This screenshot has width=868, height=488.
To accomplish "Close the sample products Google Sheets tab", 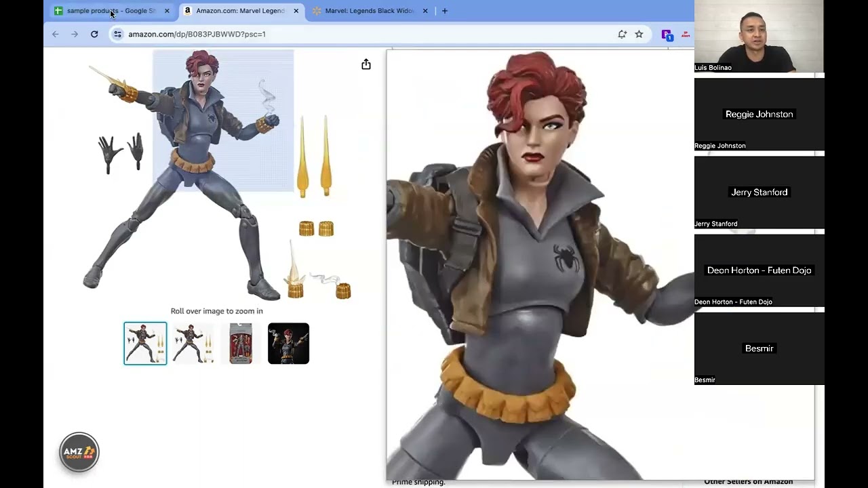I will pos(167,11).
